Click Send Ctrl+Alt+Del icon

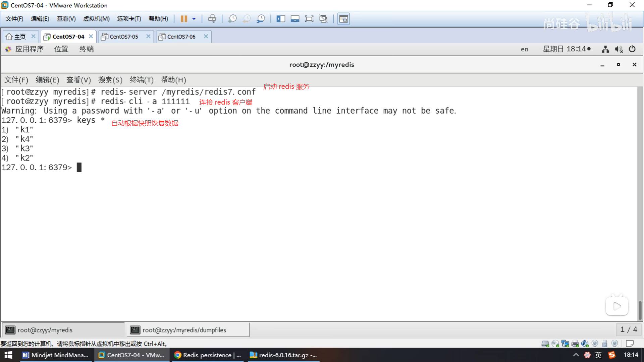click(x=212, y=19)
